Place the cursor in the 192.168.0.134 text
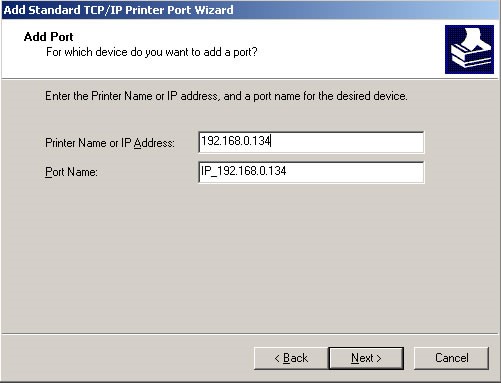Viewport: 501px width, 383px height. (236, 141)
